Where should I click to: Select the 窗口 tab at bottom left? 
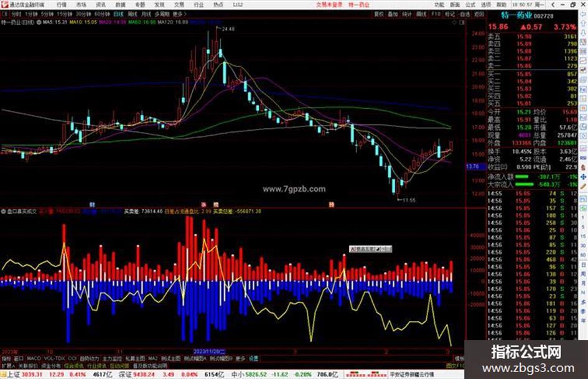pos(19,358)
